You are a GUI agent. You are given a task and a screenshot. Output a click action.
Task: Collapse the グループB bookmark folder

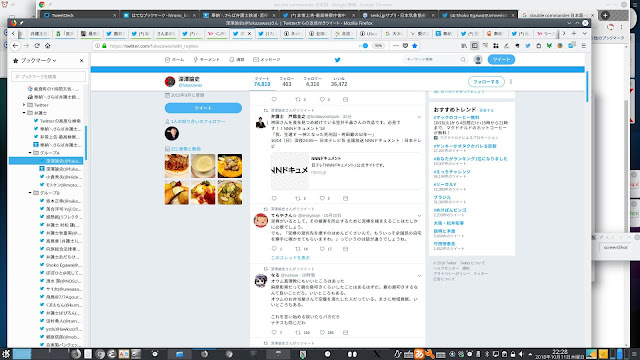coord(30,193)
